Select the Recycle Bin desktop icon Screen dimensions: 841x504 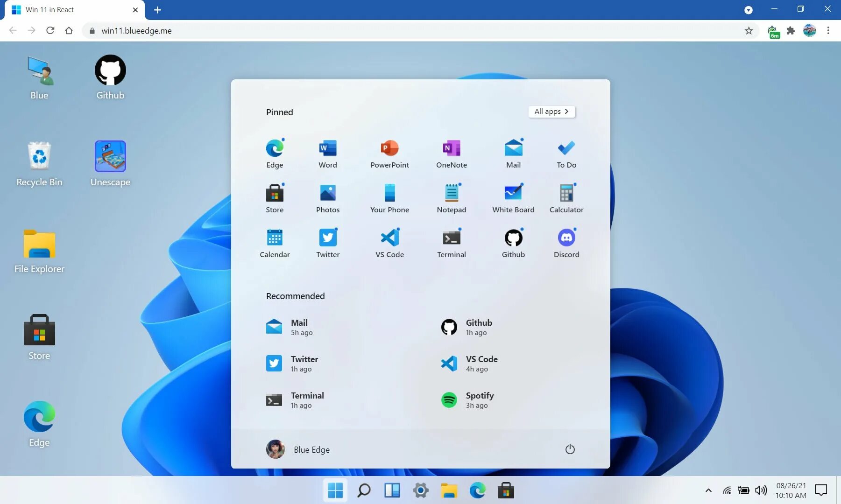pos(39,164)
